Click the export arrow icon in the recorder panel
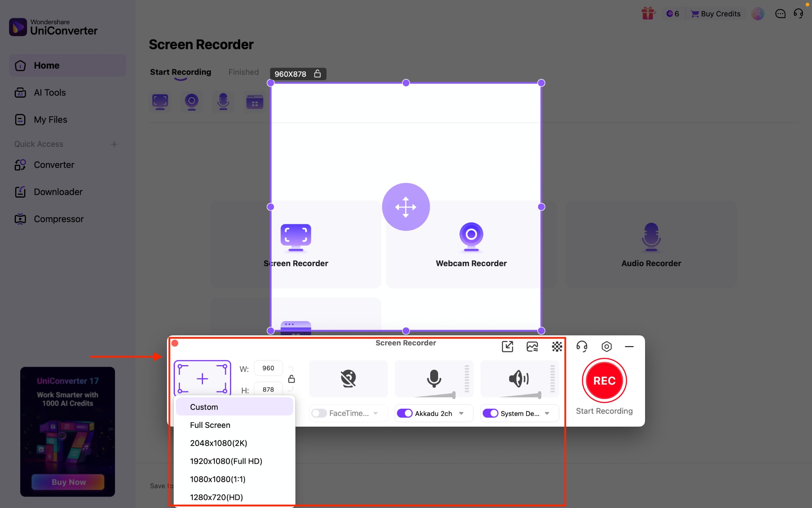This screenshot has width=812, height=508. 507,346
